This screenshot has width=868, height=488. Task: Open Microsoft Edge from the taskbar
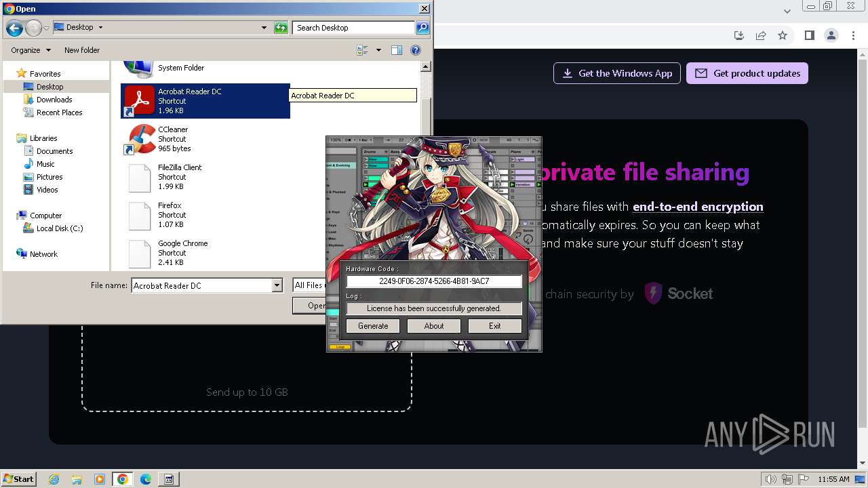146,479
